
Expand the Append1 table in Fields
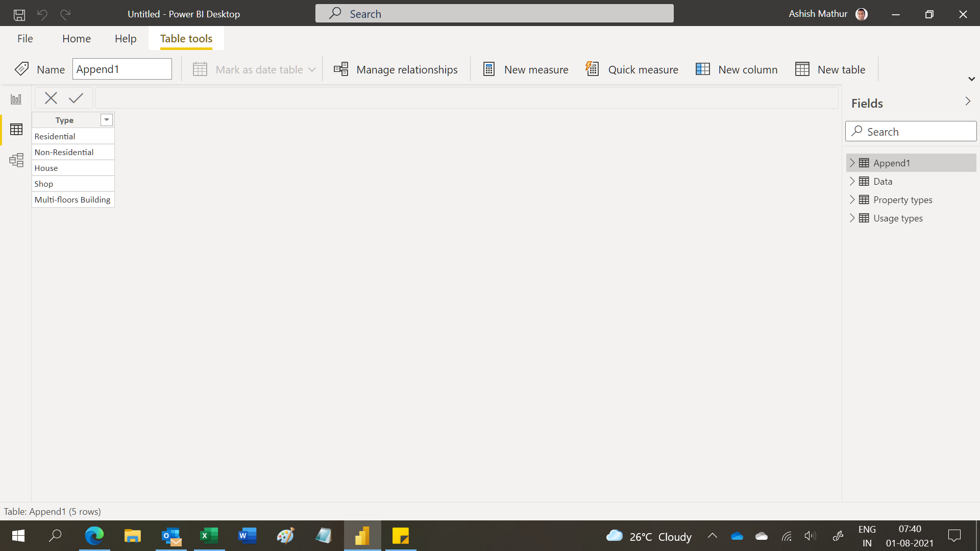(852, 163)
